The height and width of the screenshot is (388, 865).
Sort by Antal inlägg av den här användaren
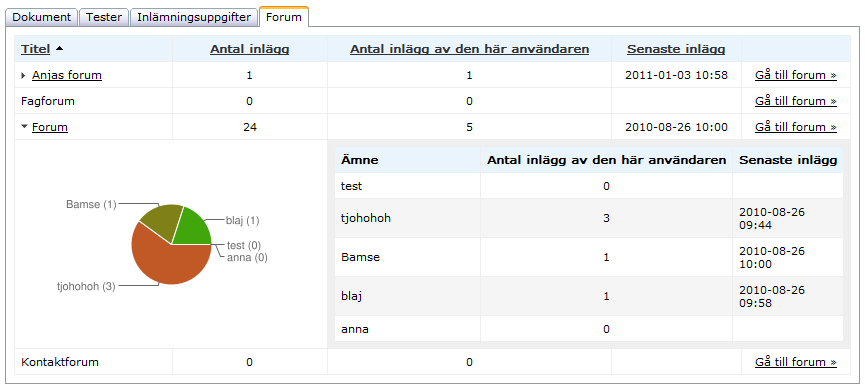[x=469, y=49]
